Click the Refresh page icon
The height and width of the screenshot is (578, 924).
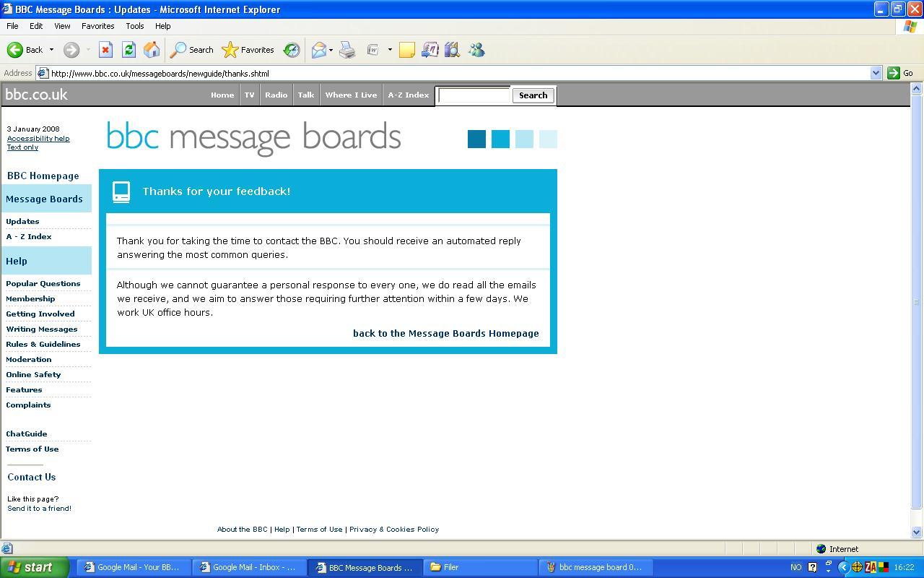coord(128,50)
